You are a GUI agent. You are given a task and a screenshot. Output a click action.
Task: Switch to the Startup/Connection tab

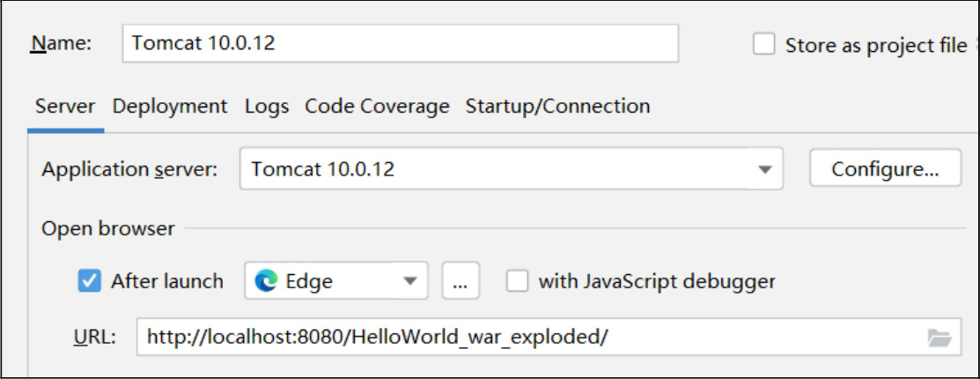[557, 107]
